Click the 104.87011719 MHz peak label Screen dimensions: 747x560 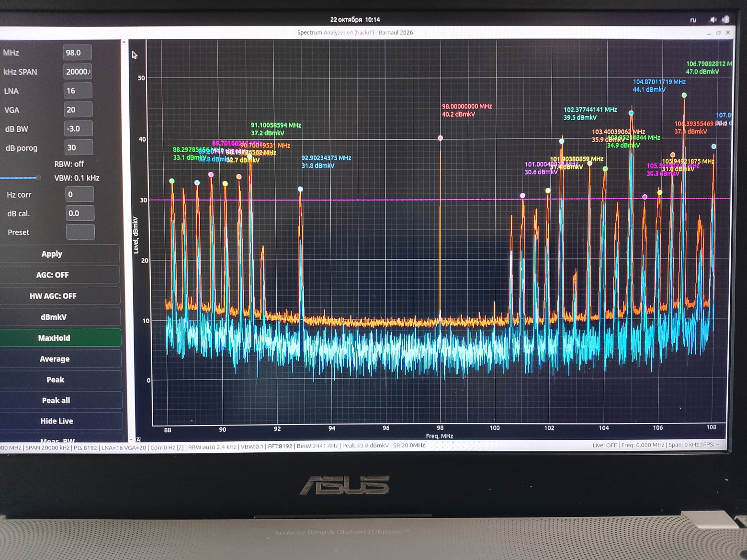coord(659,82)
